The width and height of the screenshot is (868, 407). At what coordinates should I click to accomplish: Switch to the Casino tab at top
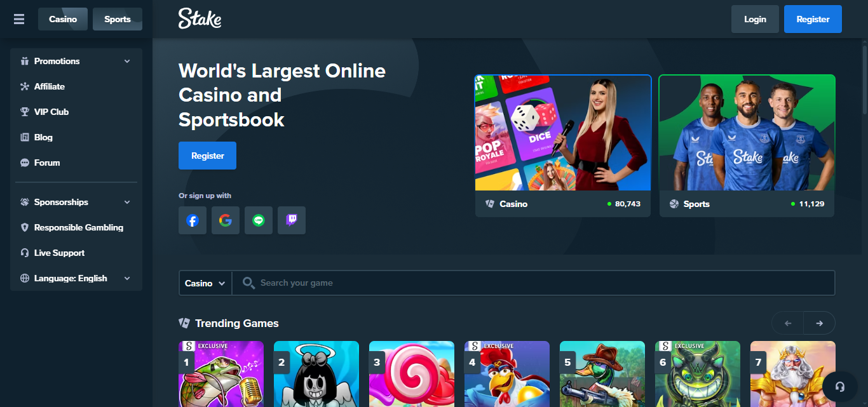click(63, 19)
